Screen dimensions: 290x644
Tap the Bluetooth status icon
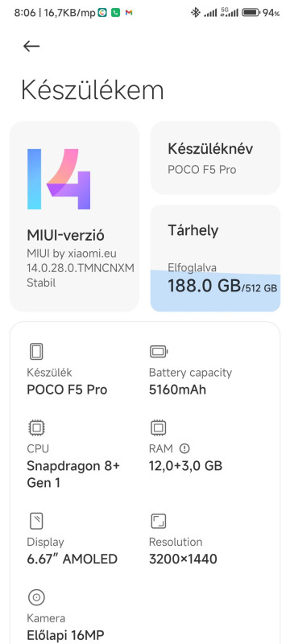[x=195, y=13]
